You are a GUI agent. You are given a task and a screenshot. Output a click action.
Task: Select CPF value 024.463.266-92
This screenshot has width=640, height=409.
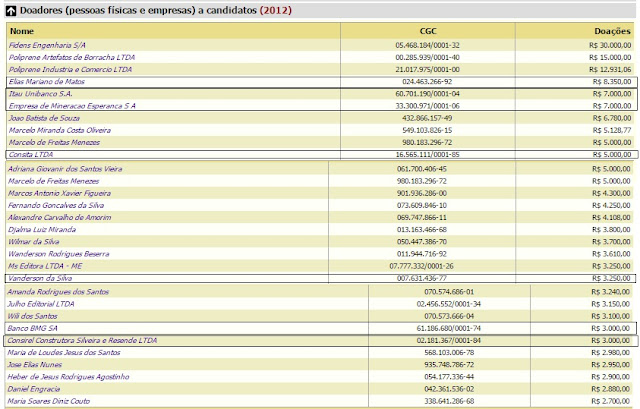[427, 82]
